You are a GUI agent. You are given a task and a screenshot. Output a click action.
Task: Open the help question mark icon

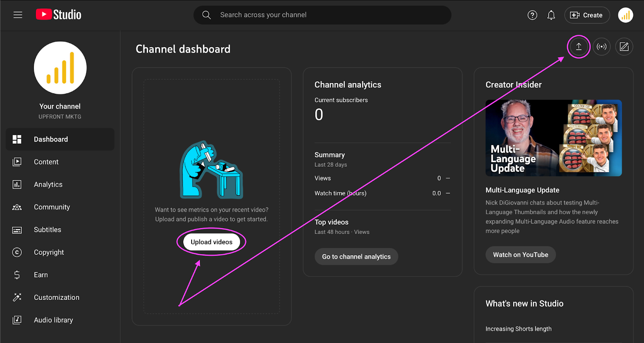(x=532, y=15)
